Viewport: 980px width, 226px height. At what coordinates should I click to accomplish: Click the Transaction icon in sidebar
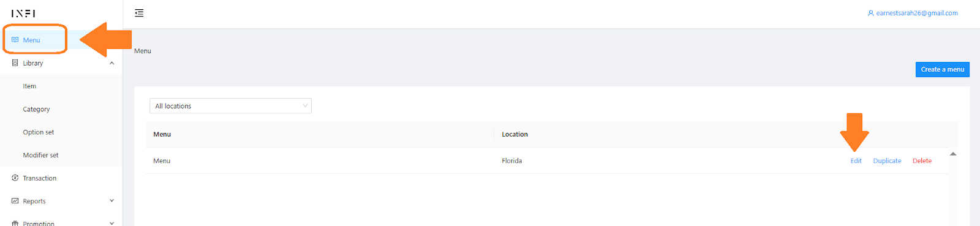15,178
